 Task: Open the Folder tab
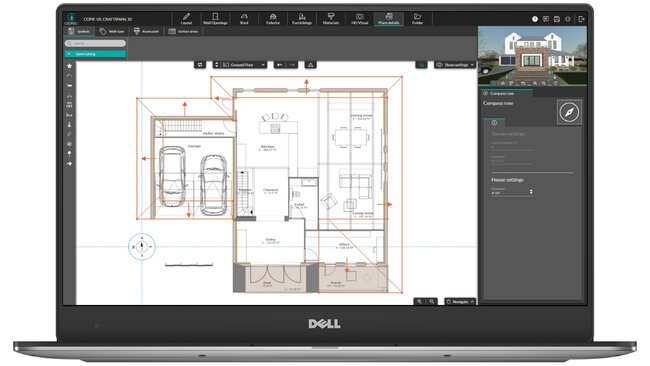417,19
